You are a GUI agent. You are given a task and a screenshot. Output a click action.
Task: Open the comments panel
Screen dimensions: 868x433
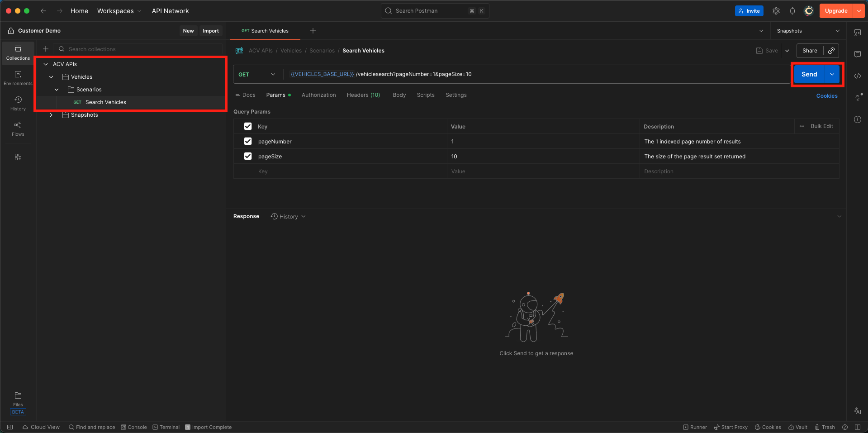858,54
